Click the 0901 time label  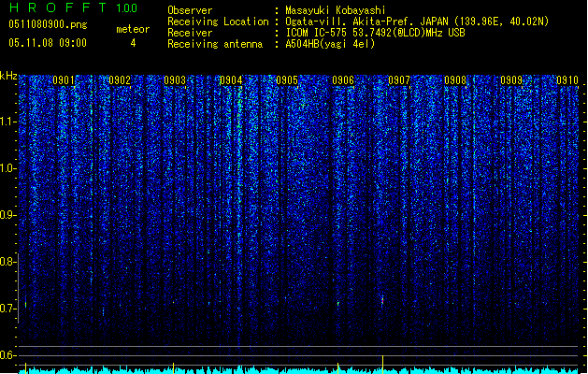coord(64,80)
